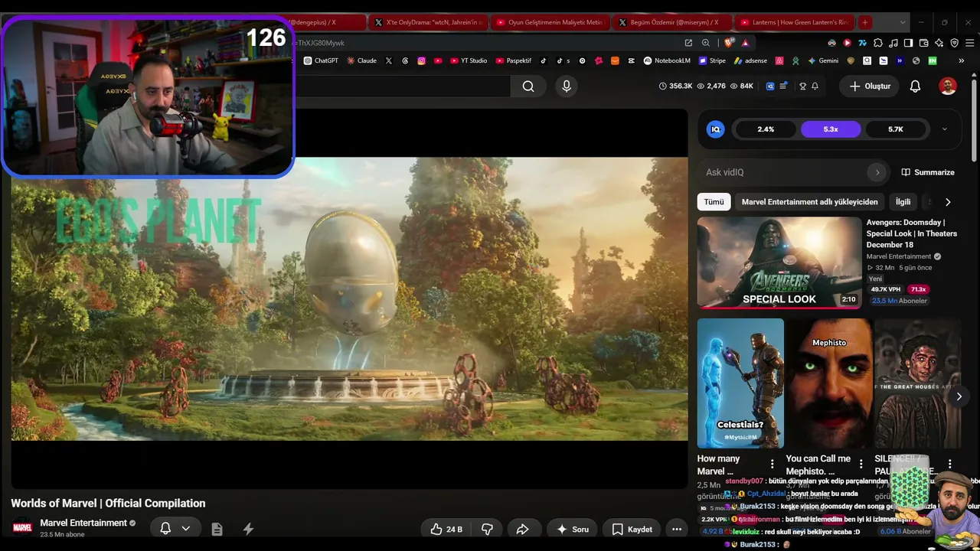Image resolution: width=980 pixels, height=551 pixels.
Task: Open Avengers Doomsday Special Look thumbnail
Action: coord(779,262)
